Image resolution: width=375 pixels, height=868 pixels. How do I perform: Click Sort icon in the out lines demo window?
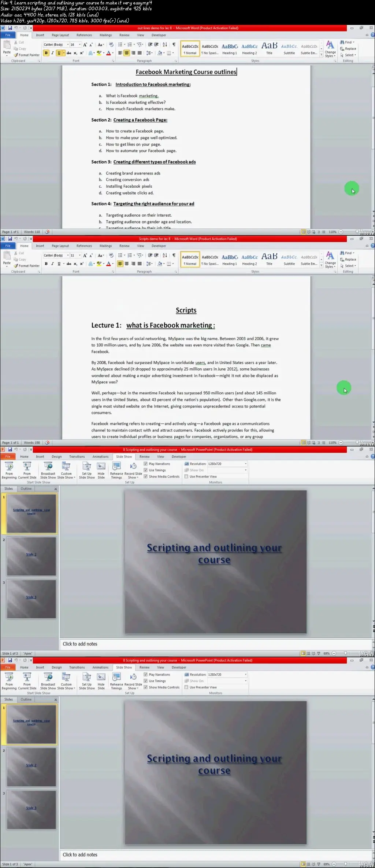(x=165, y=44)
